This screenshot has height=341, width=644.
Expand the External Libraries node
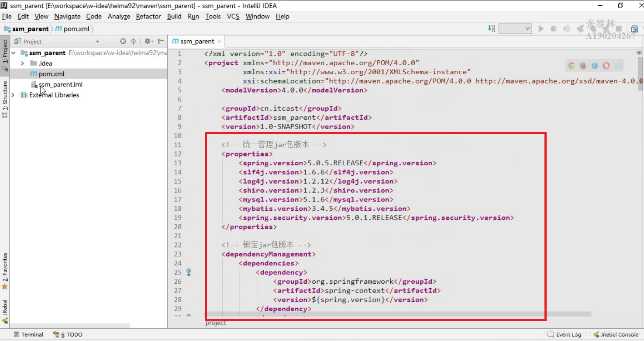(14, 95)
